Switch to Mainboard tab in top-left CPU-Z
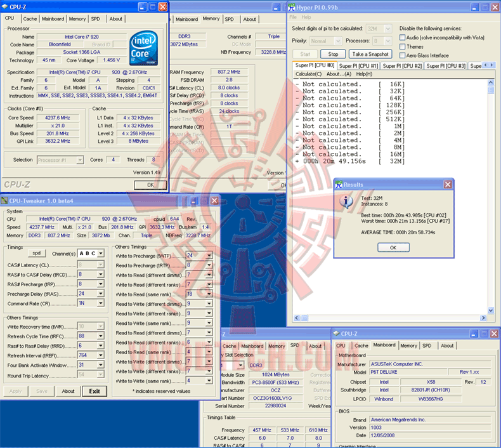The height and width of the screenshot is (448, 501). (x=53, y=19)
